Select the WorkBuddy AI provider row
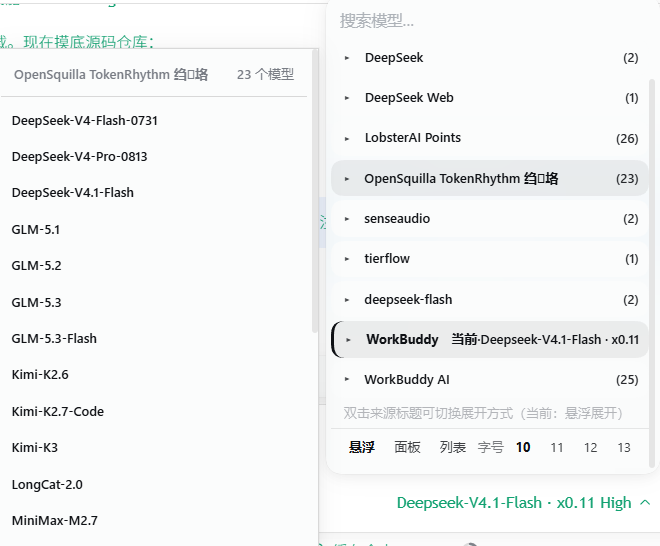Image resolution: width=660 pixels, height=546 pixels. point(490,380)
